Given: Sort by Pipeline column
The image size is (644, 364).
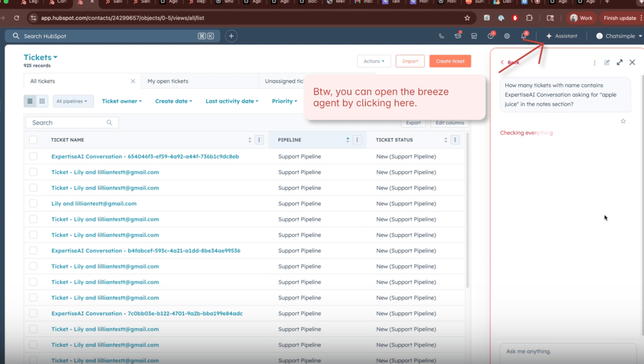Looking at the screenshot, I should click(x=348, y=140).
